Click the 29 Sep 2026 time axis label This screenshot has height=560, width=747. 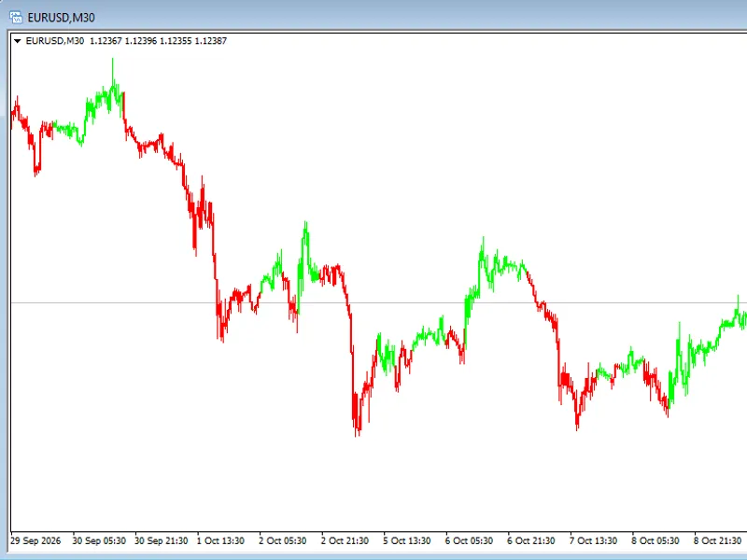click(x=35, y=541)
